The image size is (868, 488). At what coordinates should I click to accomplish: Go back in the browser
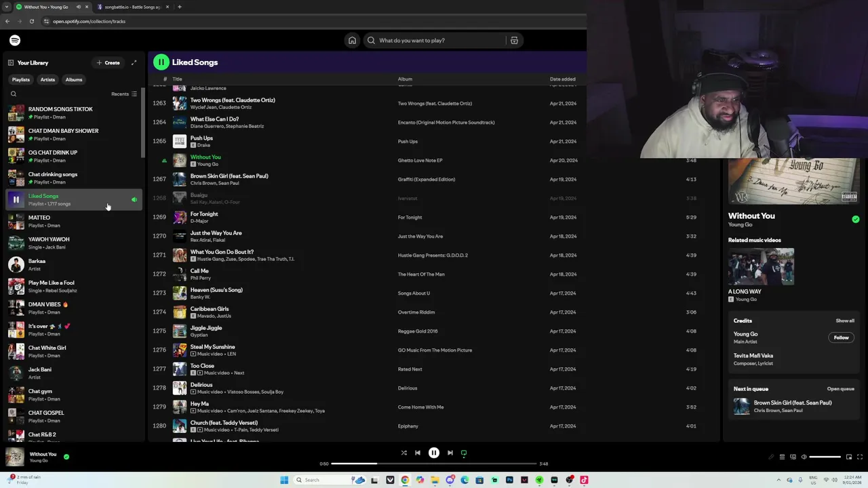point(7,21)
